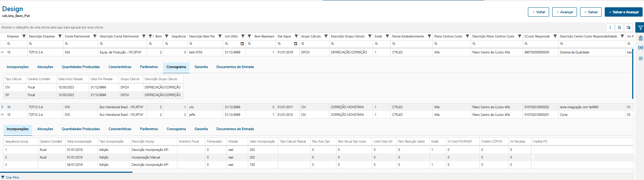The height and width of the screenshot is (180, 644).
Task: Click the Salvar e Avançar button
Action: coord(623,12)
